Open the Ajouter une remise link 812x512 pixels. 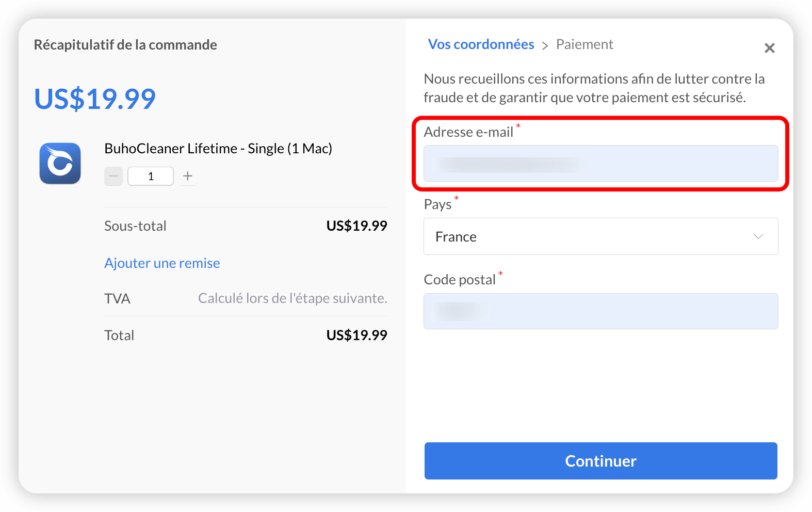click(162, 263)
